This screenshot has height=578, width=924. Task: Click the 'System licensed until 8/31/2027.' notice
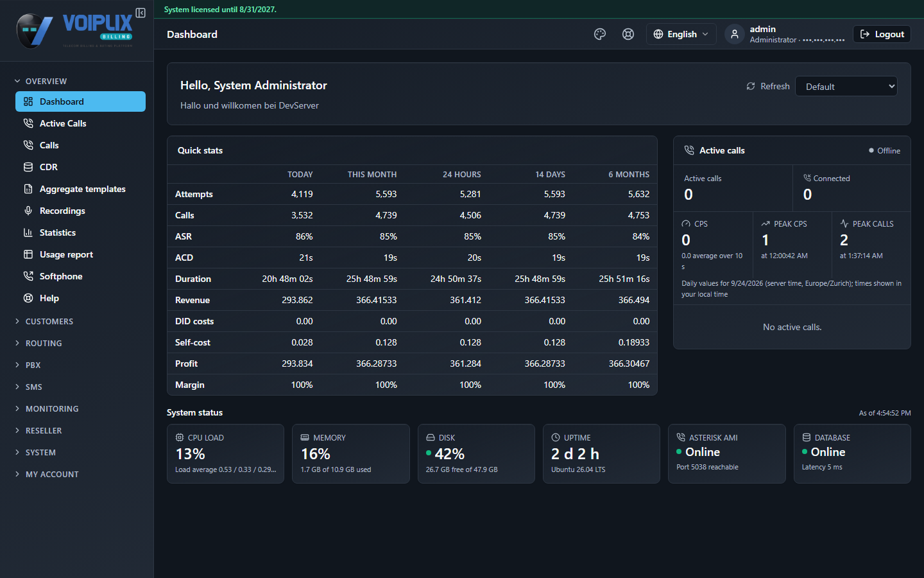pyautogui.click(x=220, y=10)
